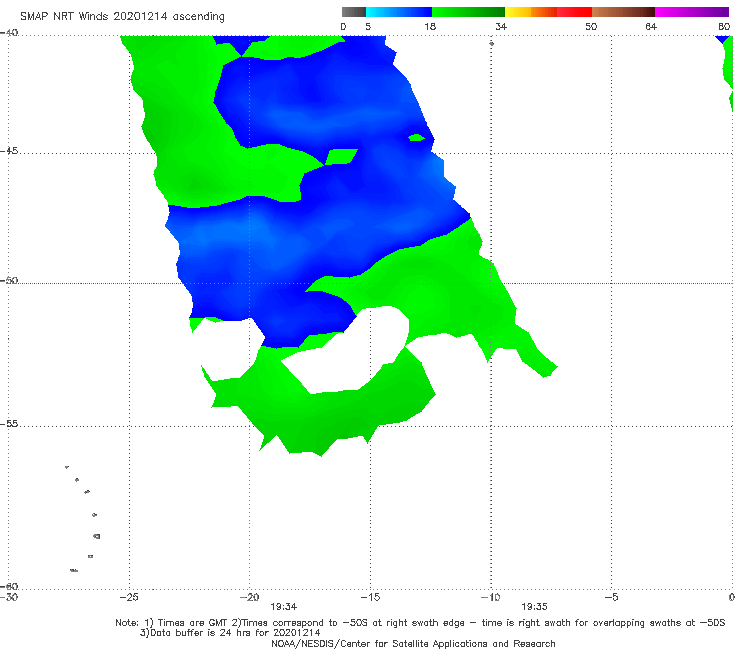Click the note line starting 'Note: 1) Times are GMT'

tap(420, 623)
